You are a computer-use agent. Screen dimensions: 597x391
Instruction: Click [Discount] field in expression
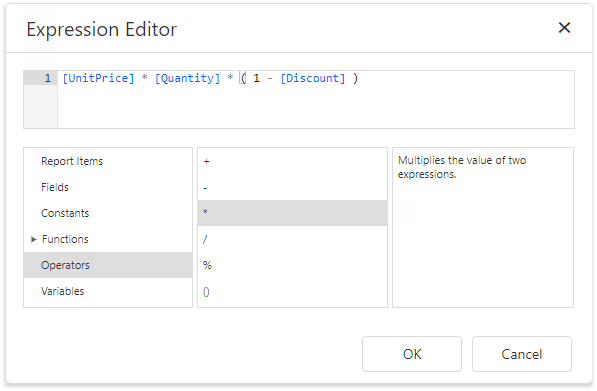tap(313, 78)
